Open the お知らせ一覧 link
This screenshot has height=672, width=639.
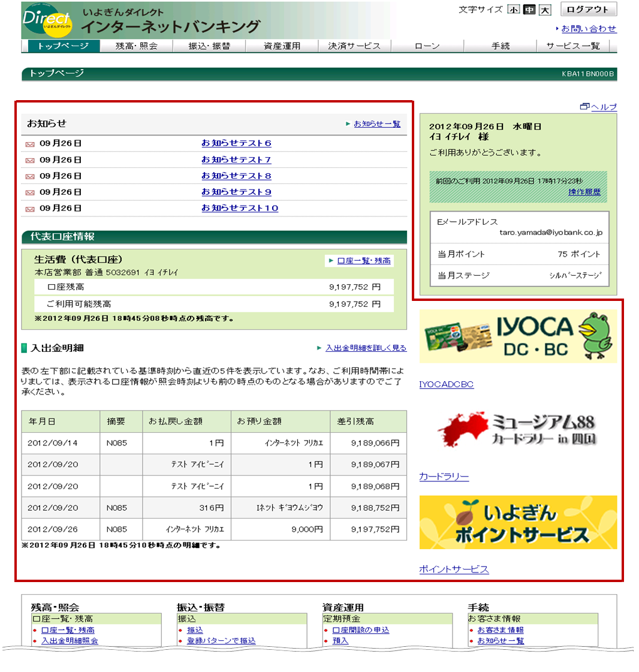(x=377, y=124)
